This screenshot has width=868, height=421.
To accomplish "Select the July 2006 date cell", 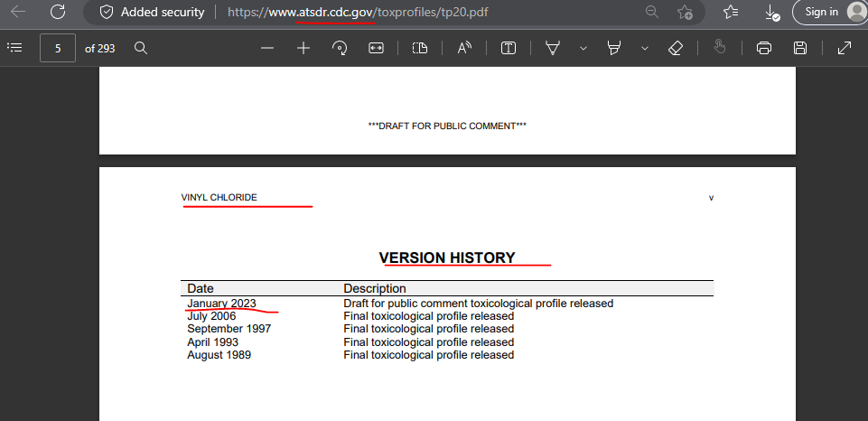I will pyautogui.click(x=211, y=316).
